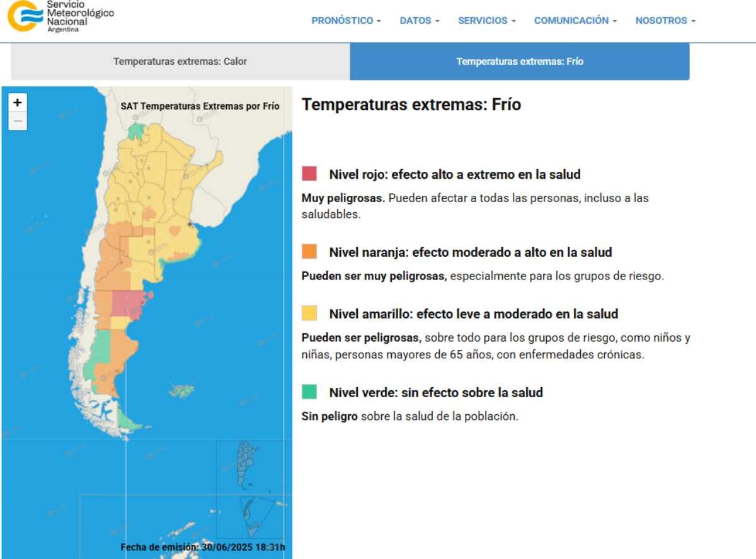
Task: Click the Malvinas islands on the map
Action: (183, 391)
